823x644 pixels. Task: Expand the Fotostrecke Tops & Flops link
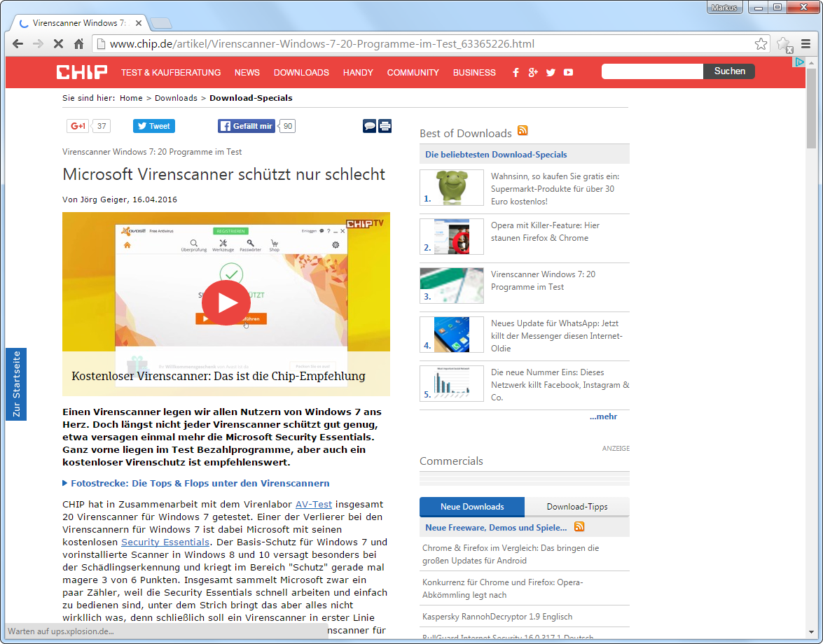[x=200, y=483]
